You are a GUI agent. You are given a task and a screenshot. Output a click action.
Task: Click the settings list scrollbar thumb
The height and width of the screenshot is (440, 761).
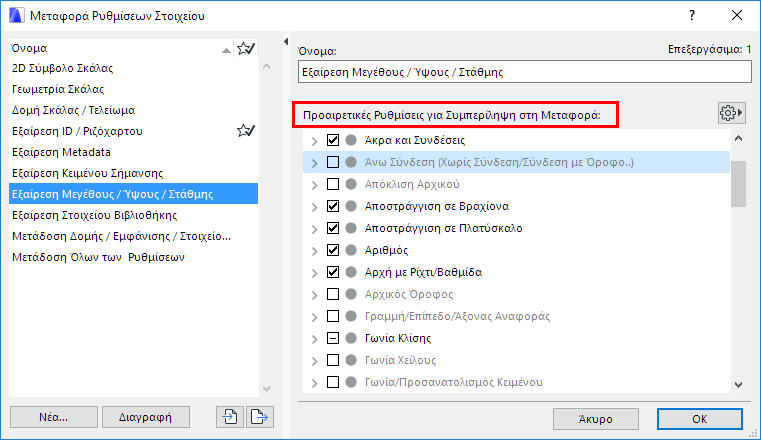tap(738, 181)
